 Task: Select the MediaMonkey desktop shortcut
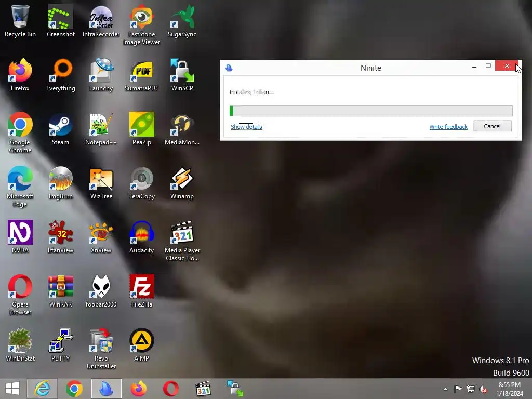[x=182, y=129]
